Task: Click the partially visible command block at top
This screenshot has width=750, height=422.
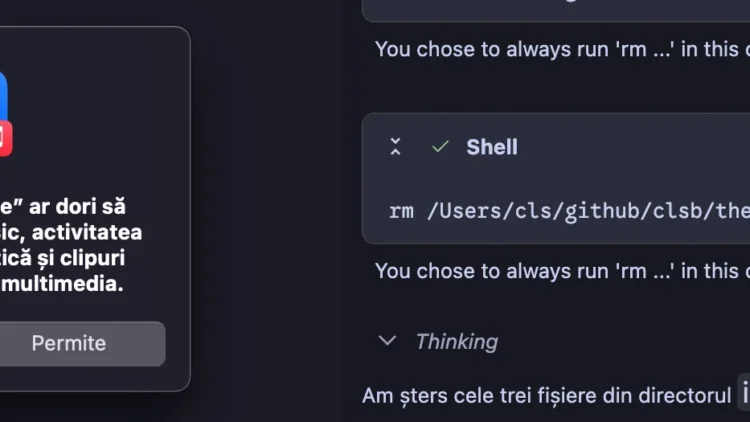Action: (x=555, y=9)
